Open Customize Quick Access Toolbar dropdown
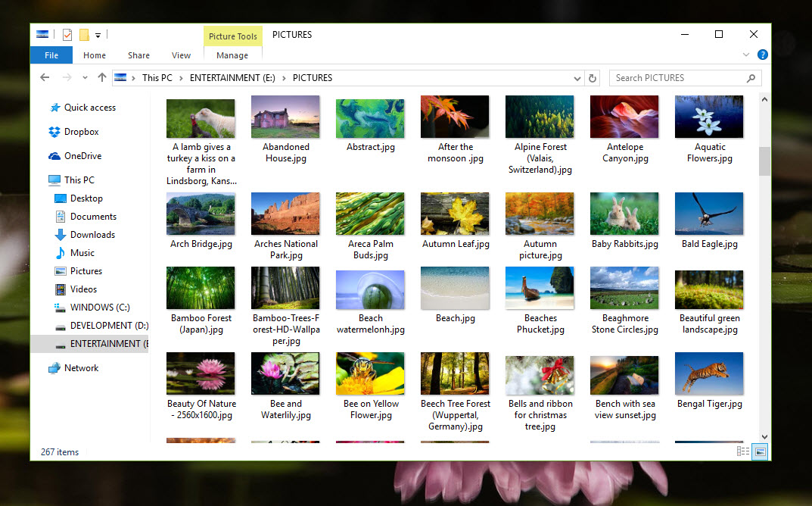The width and height of the screenshot is (812, 506). [x=98, y=35]
